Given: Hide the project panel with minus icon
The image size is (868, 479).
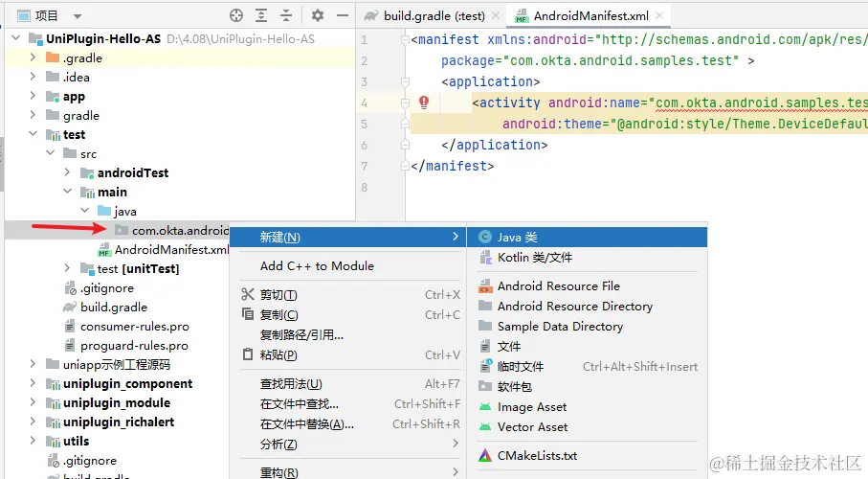Looking at the screenshot, I should click(x=343, y=15).
